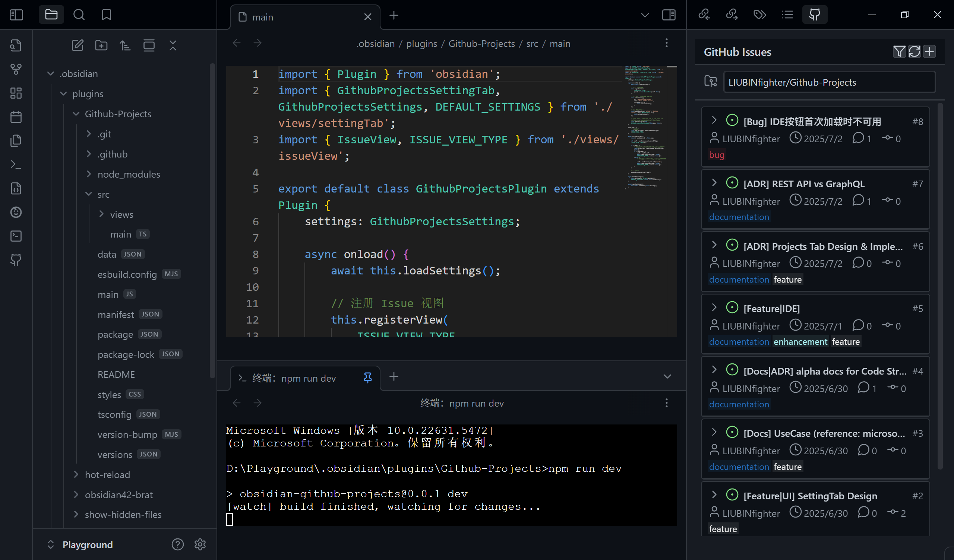The width and height of the screenshot is (954, 560).
Task: Open the terminal icon in the left ribbon
Action: coord(16,164)
